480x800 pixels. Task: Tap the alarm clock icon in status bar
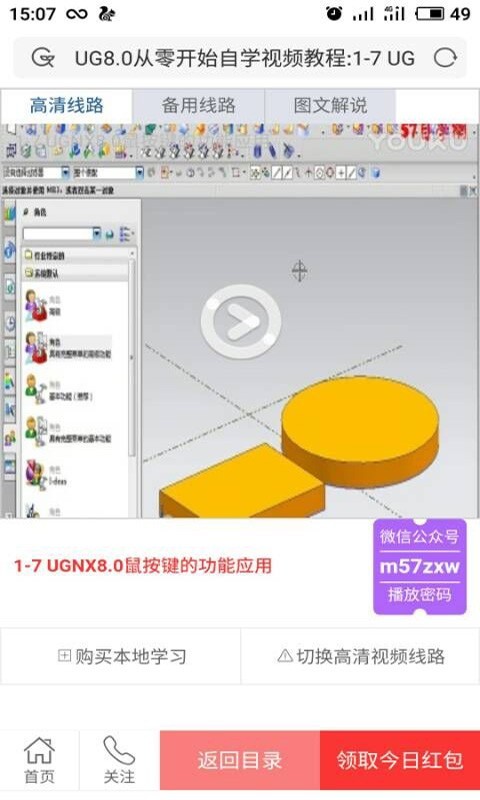[x=334, y=13]
